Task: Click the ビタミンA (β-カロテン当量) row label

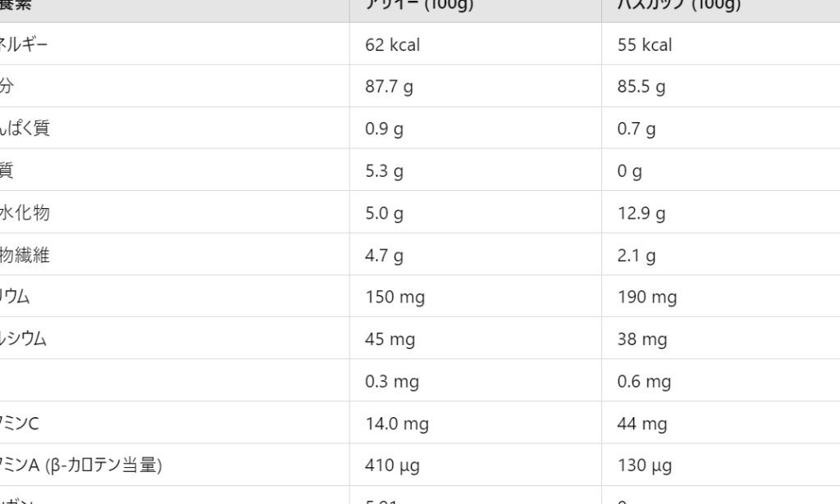Action: tap(81, 465)
